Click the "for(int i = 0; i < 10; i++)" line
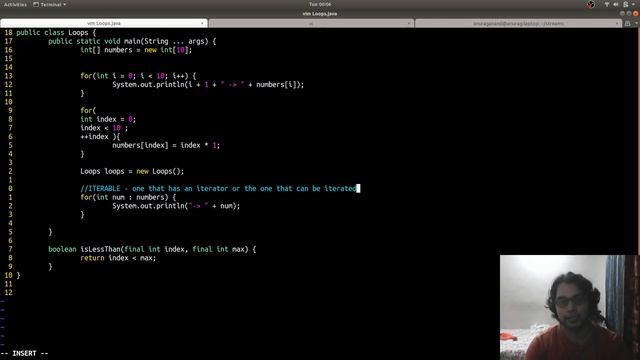Screen dimensions: 640x360 tap(138, 76)
